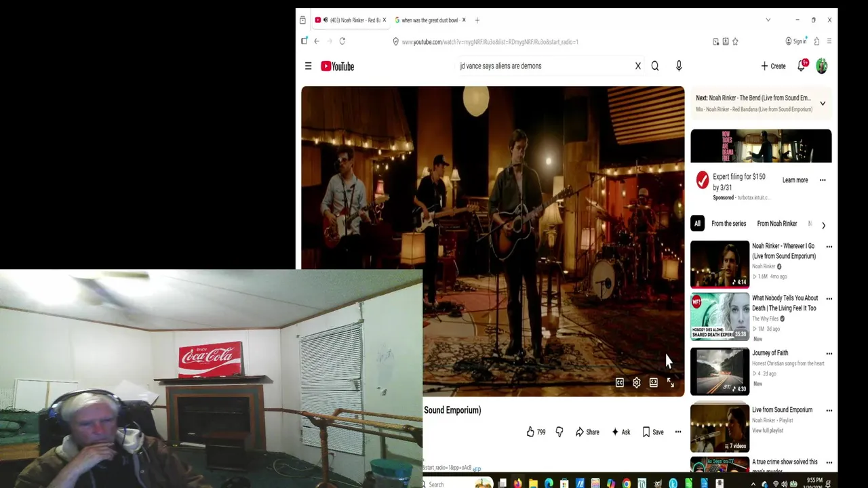Image resolution: width=868 pixels, height=488 pixels.
Task: Go to YouTube home via logo
Action: pos(338,66)
